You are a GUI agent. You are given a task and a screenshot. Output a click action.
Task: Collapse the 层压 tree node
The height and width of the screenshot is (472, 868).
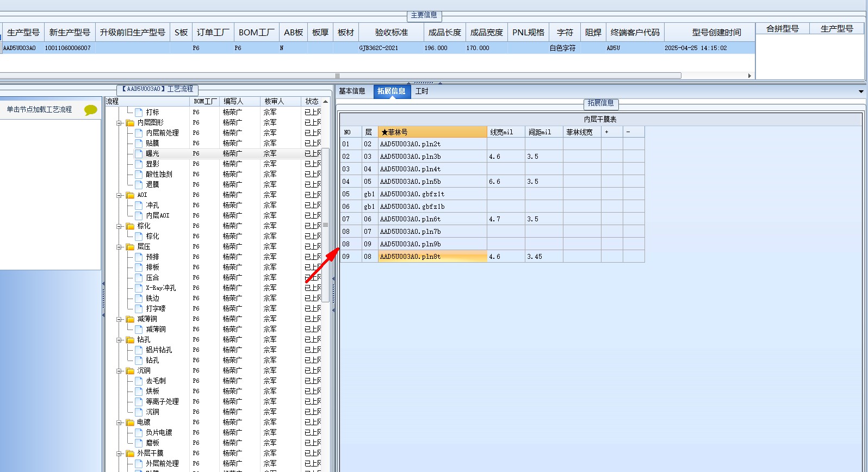click(x=119, y=247)
